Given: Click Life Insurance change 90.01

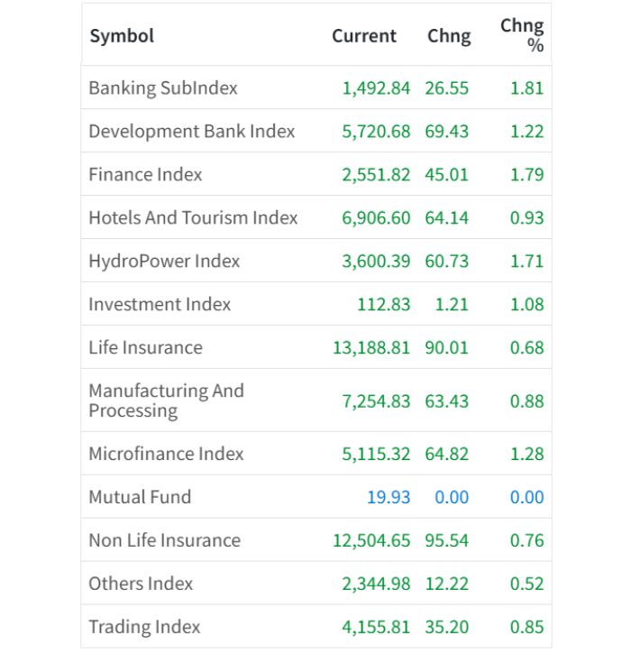Looking at the screenshot, I should pos(447,348).
